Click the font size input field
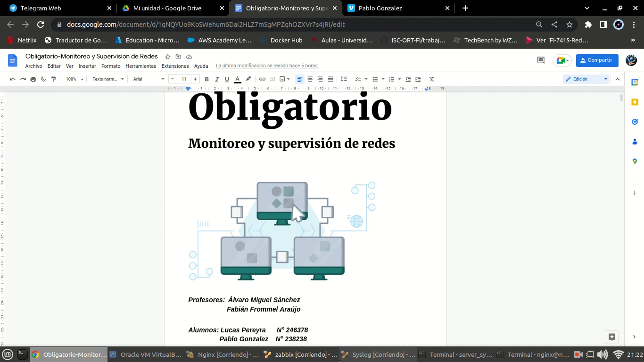This screenshot has width=644, height=362. tap(184, 79)
